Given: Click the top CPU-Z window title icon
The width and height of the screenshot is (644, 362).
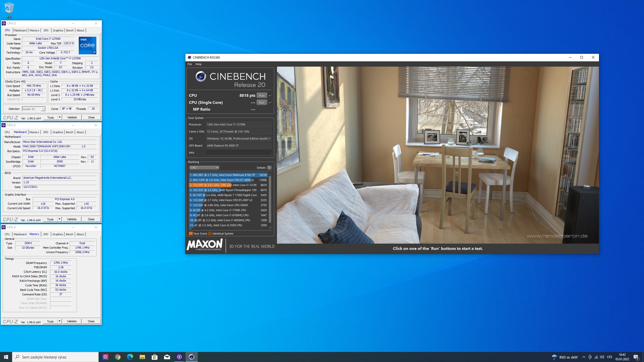Looking at the screenshot, I should point(4,23).
